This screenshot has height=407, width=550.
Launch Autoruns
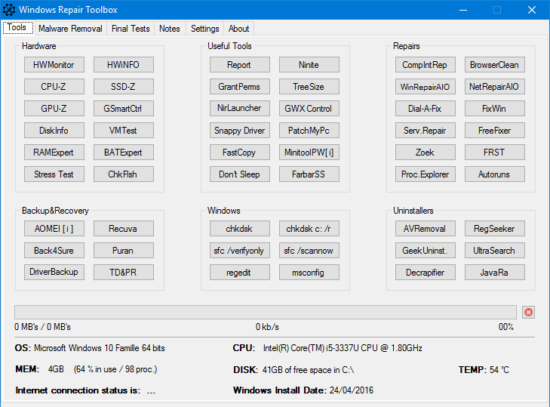coord(495,174)
